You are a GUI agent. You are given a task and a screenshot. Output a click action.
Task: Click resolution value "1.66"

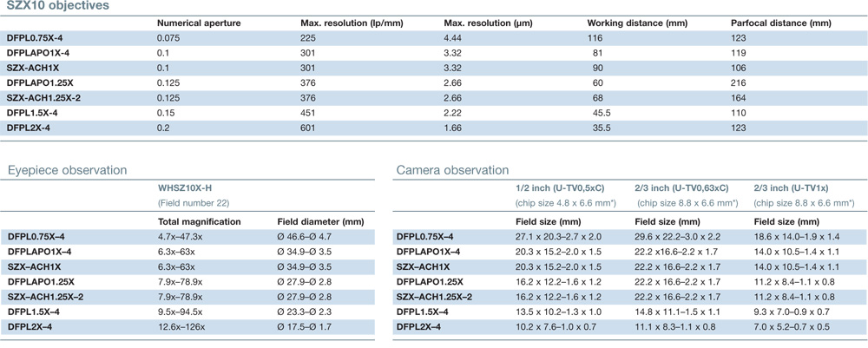pos(453,128)
